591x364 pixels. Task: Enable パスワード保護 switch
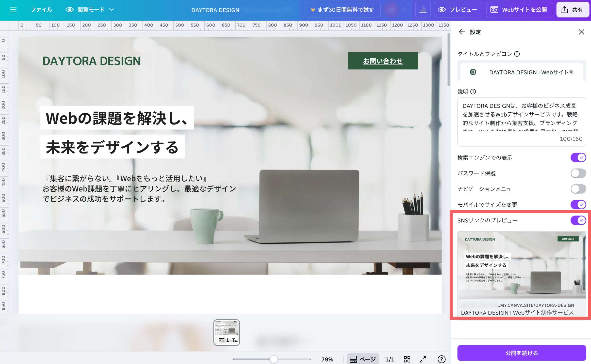click(578, 173)
